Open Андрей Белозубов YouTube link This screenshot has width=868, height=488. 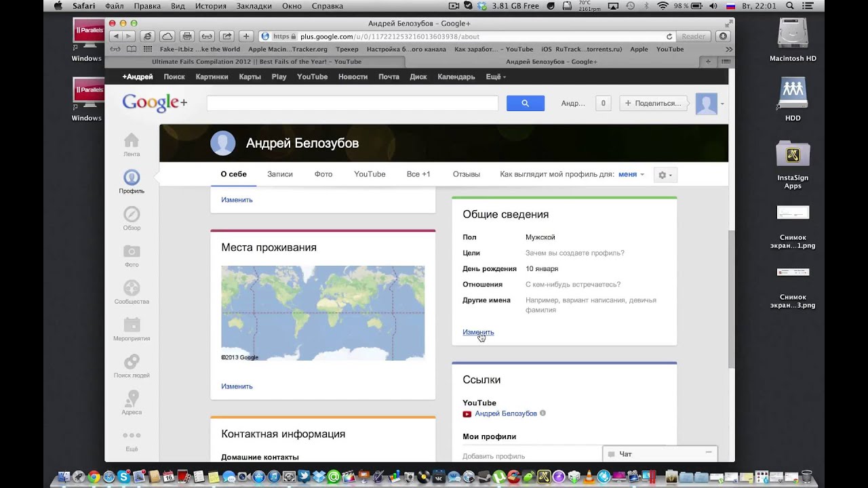click(506, 413)
